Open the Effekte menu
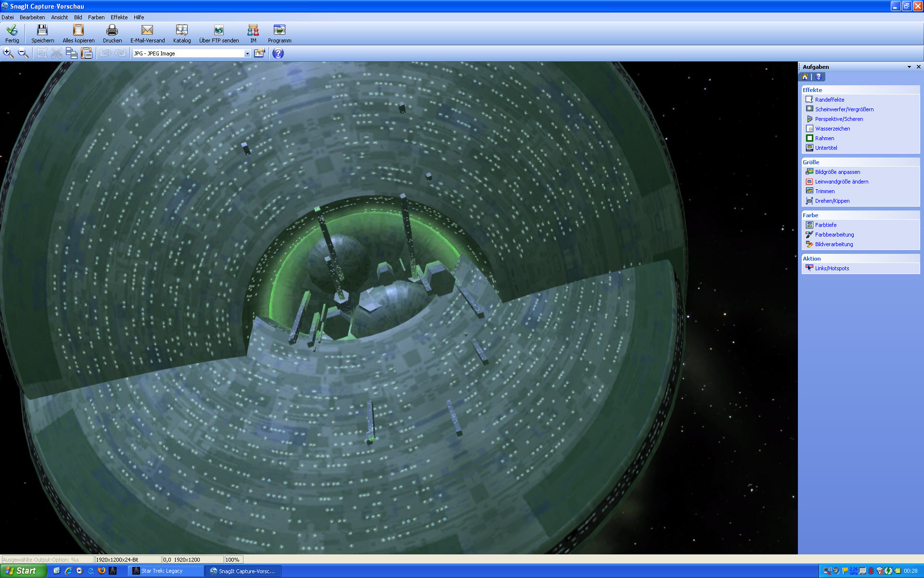The image size is (924, 578). [119, 17]
